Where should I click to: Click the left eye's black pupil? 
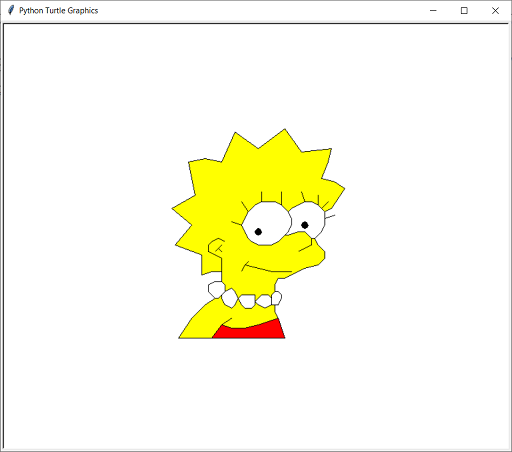tap(258, 231)
